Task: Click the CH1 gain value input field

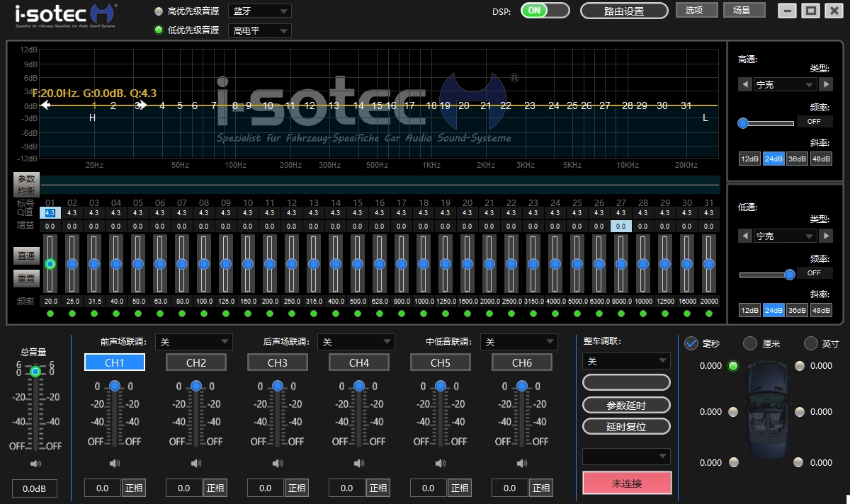Action: click(x=103, y=488)
